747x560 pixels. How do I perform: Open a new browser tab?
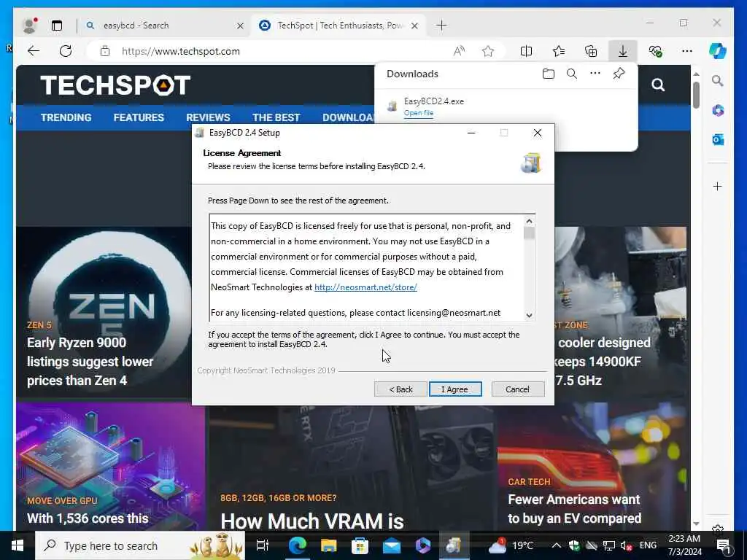[441, 26]
